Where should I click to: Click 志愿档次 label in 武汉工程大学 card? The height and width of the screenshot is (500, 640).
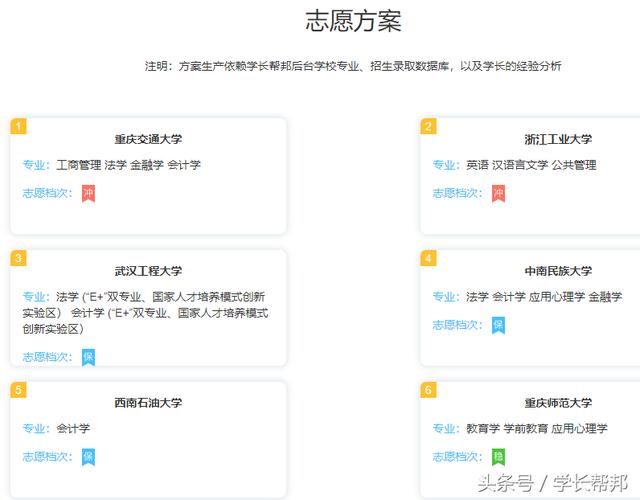click(47, 357)
